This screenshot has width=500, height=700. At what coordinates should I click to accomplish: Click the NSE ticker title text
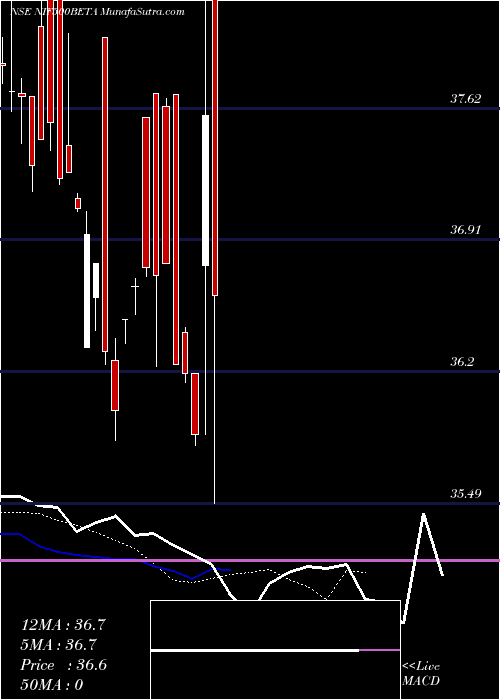click(97, 12)
